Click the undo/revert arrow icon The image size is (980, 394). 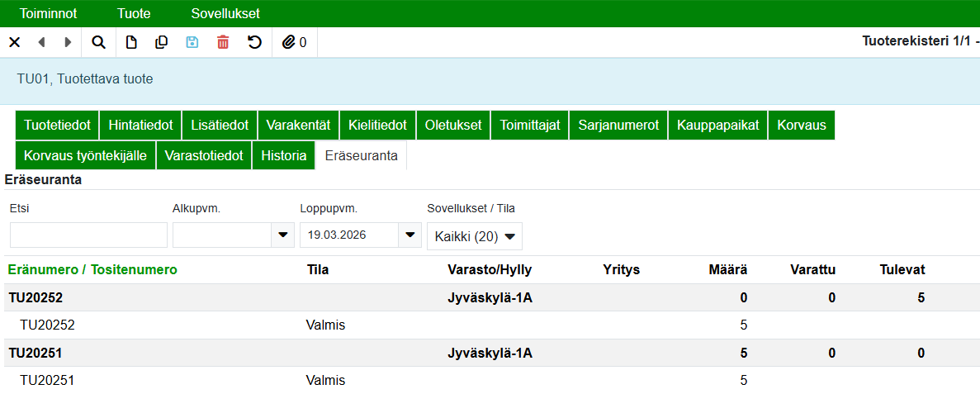pyautogui.click(x=254, y=42)
